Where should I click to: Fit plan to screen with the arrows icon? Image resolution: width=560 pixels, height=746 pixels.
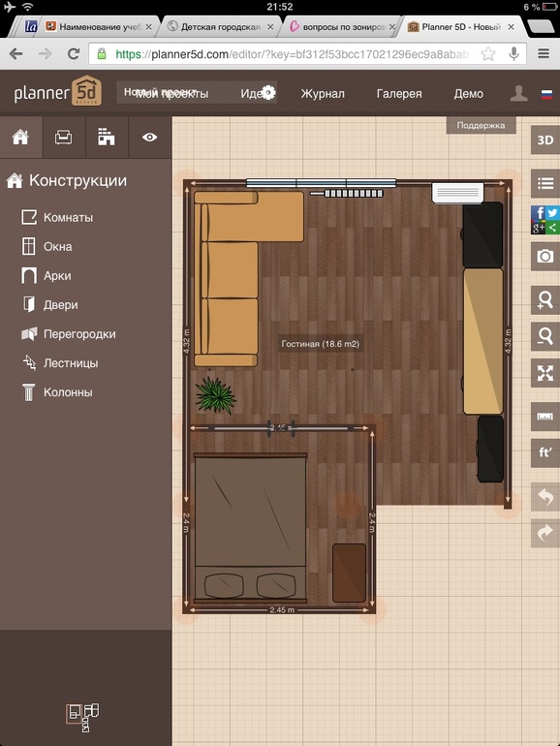point(545,373)
